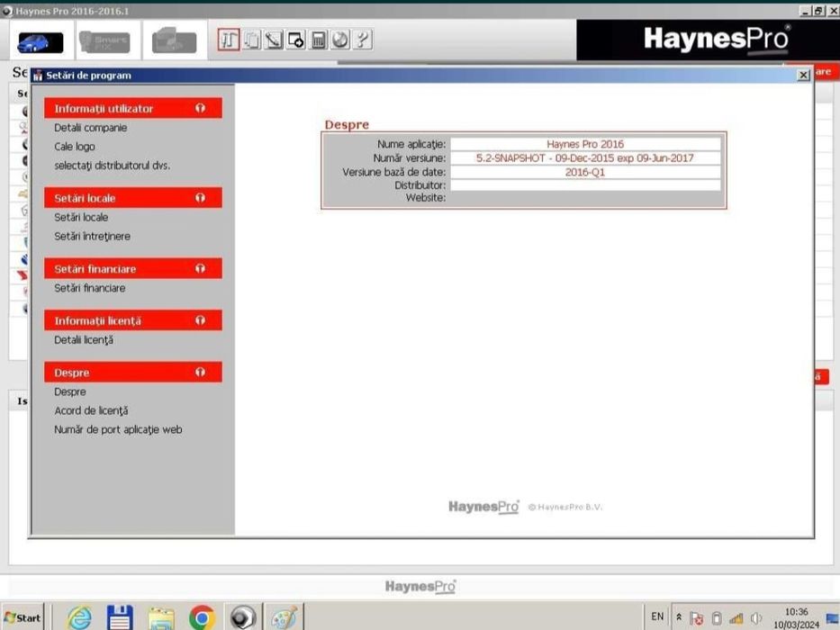
Task: Open Setări locale sub-item
Action: tap(81, 217)
